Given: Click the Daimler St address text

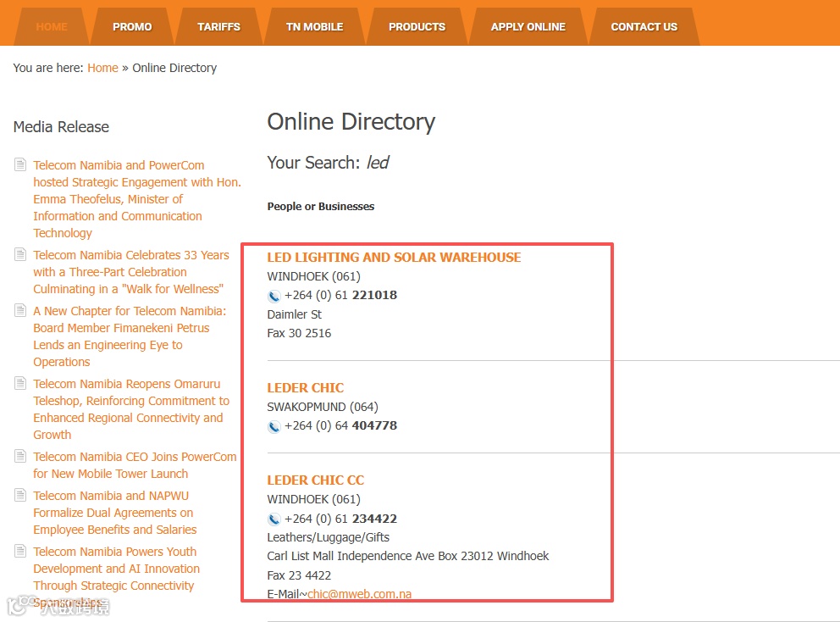Looking at the screenshot, I should point(295,314).
